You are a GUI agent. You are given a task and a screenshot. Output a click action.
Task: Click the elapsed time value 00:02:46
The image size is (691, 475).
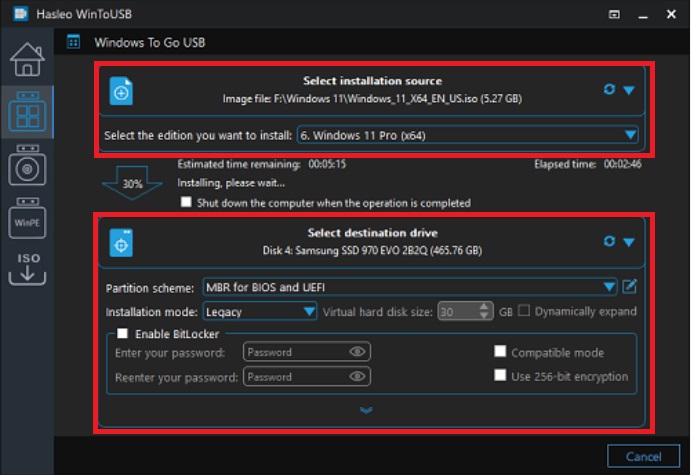[x=622, y=164]
